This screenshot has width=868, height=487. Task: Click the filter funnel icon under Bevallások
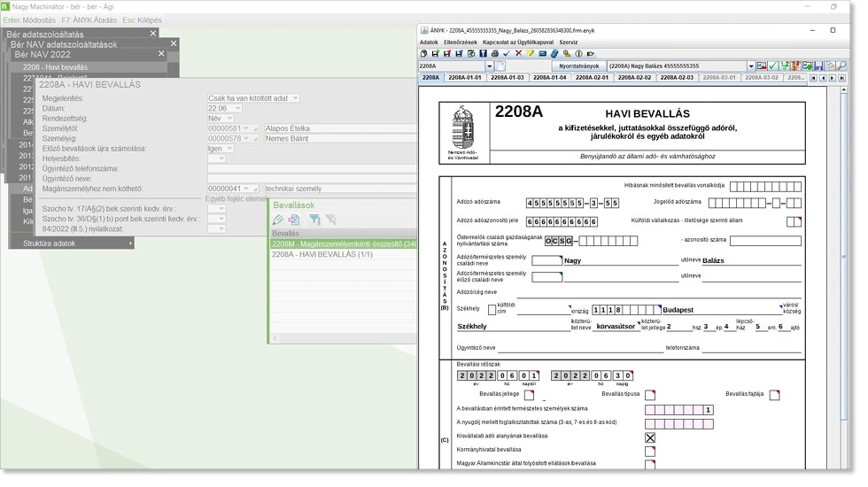[314, 220]
